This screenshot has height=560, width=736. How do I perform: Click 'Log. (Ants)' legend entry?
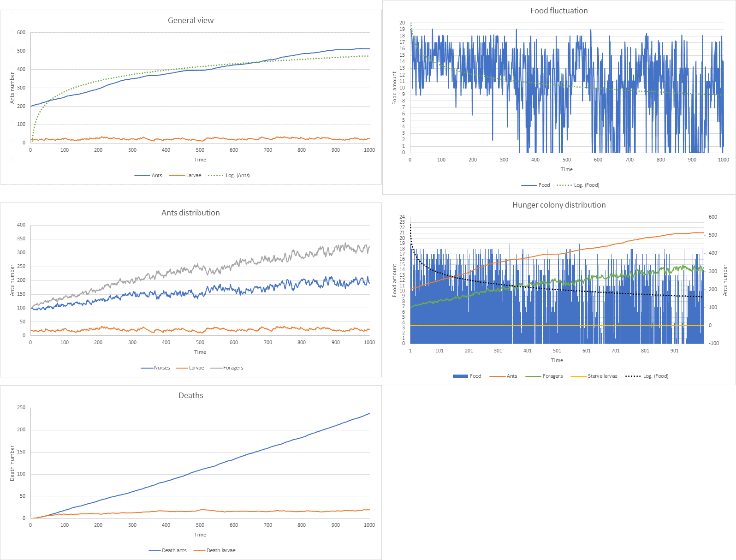click(229, 175)
